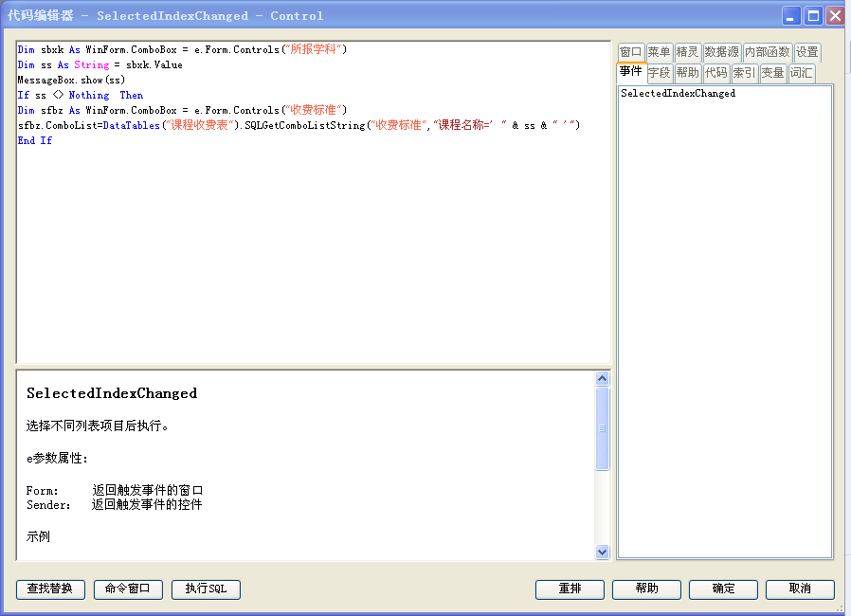Click the 重排 button
This screenshot has height=616, width=851.
[x=570, y=589]
